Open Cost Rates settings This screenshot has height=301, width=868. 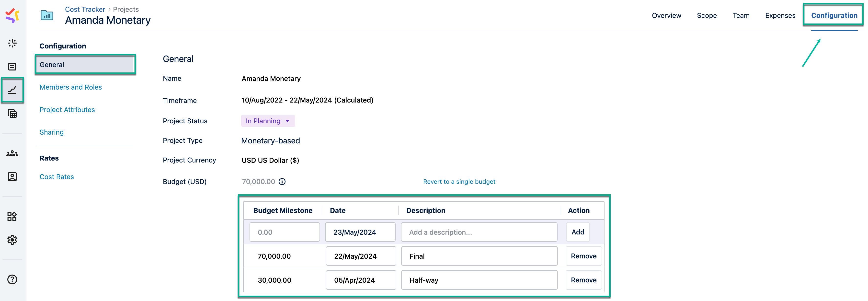coord(57,176)
